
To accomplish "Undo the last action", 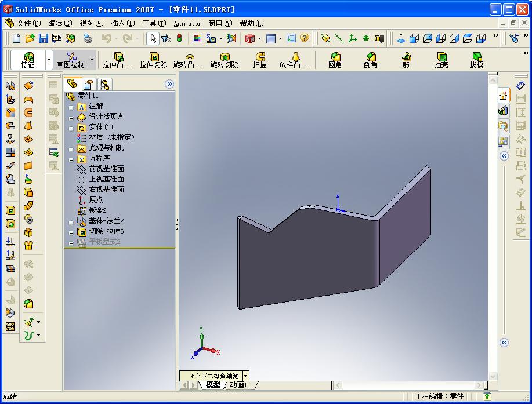I will tap(107, 38).
